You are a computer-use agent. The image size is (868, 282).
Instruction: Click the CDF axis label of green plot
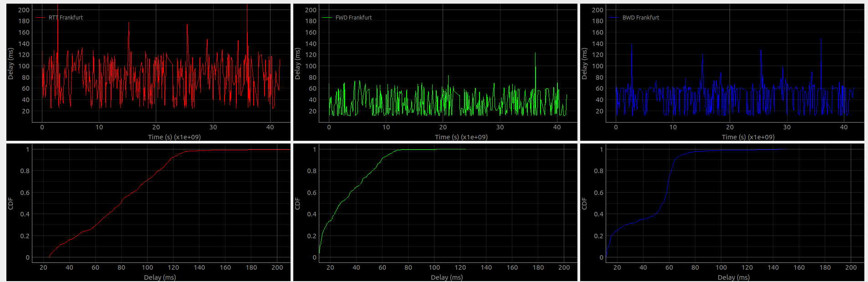tap(298, 204)
